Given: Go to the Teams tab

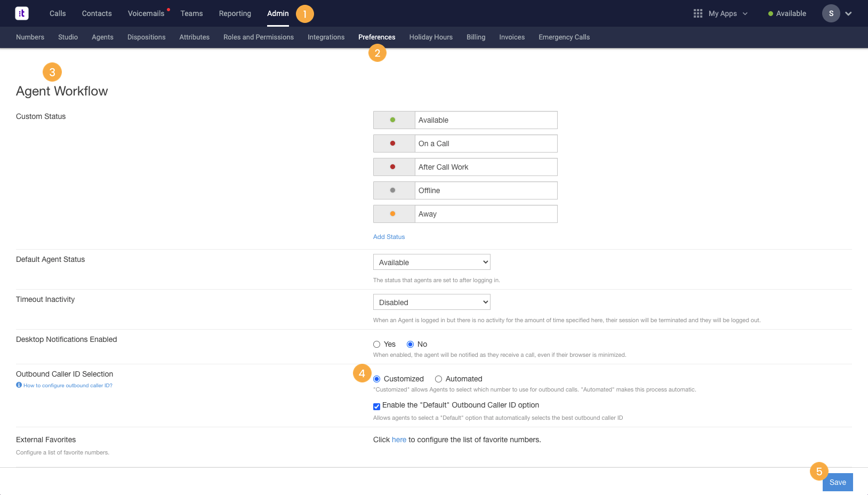Looking at the screenshot, I should pyautogui.click(x=191, y=13).
